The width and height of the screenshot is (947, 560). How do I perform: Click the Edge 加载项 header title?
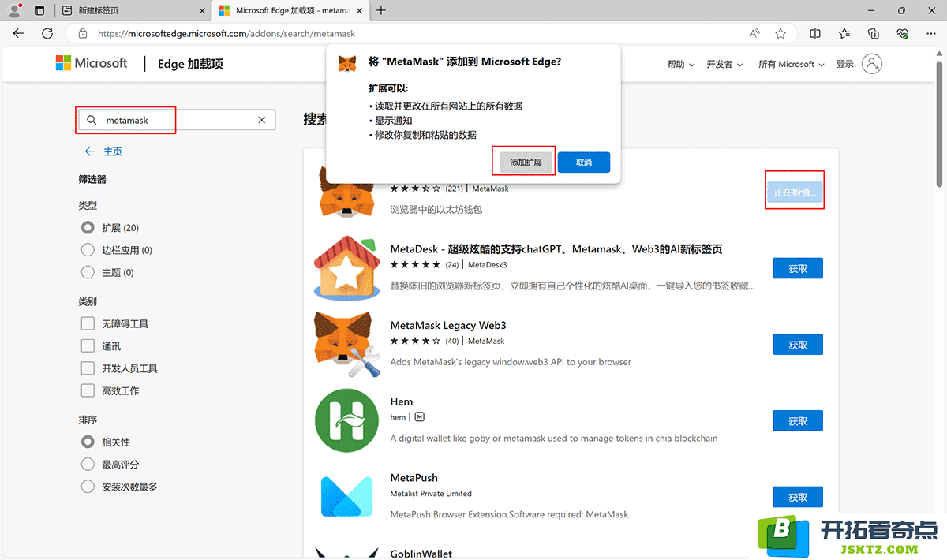tap(190, 64)
